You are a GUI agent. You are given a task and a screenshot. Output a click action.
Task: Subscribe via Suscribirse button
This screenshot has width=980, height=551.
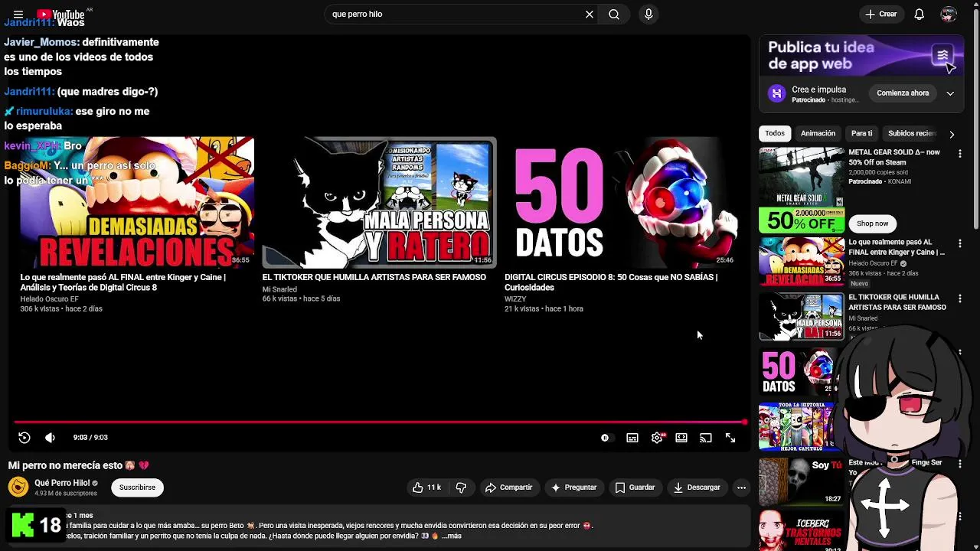(x=137, y=487)
